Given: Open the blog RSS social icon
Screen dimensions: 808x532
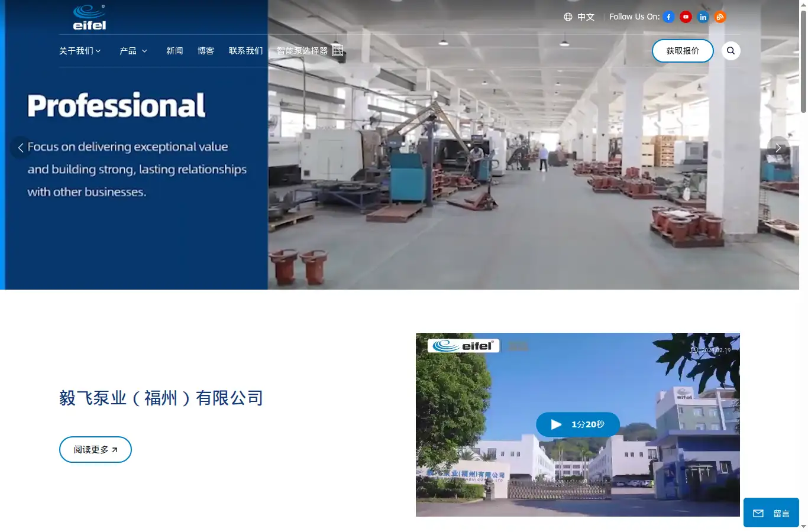Looking at the screenshot, I should pyautogui.click(x=720, y=17).
